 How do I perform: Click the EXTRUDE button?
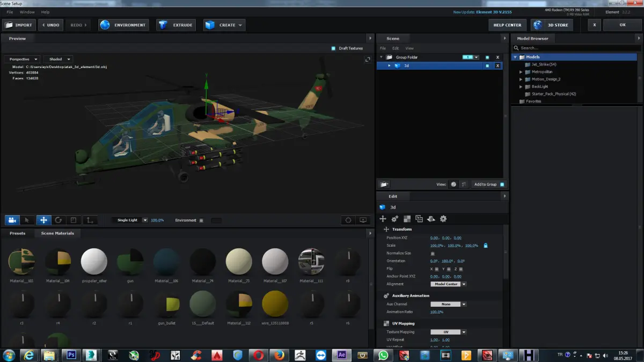point(176,25)
